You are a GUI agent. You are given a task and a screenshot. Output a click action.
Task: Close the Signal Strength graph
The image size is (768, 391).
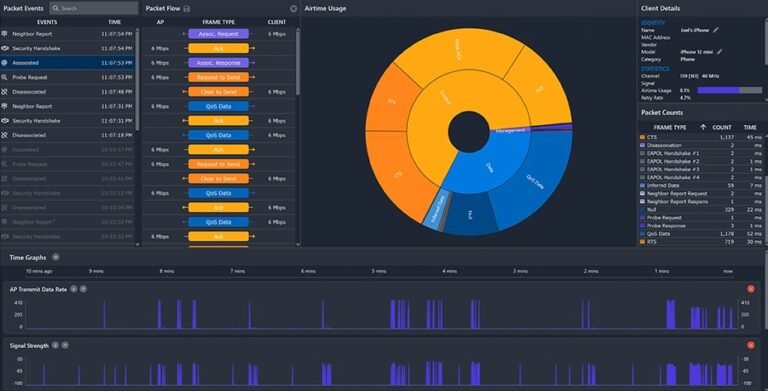750,345
